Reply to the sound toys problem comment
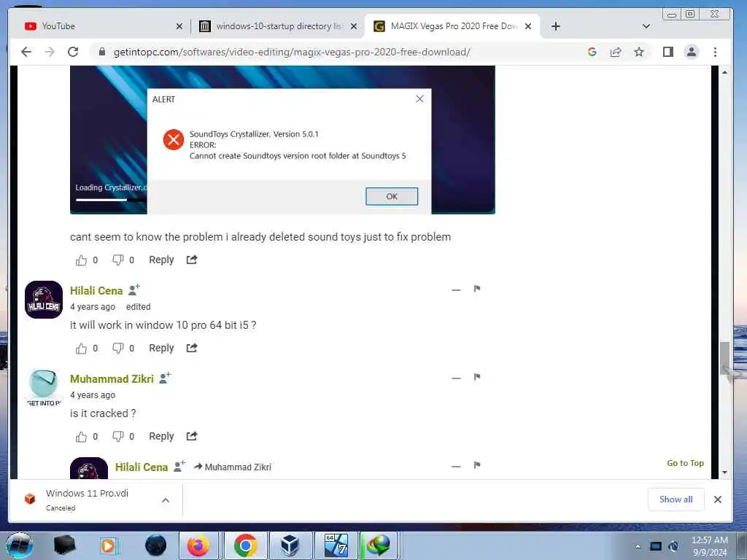 pos(161,260)
